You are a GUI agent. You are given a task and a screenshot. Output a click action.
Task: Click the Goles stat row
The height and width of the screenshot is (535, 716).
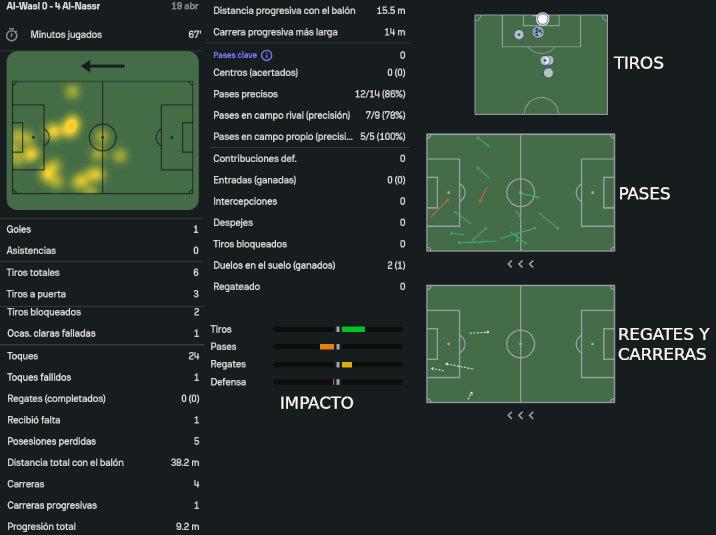102,229
